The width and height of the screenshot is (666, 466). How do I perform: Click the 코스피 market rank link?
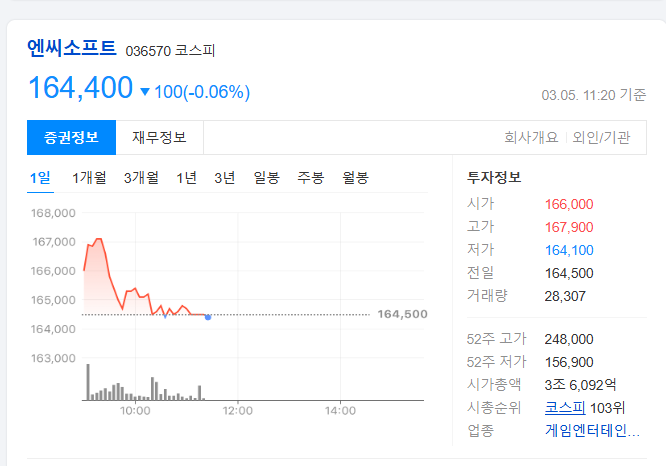(x=564, y=408)
